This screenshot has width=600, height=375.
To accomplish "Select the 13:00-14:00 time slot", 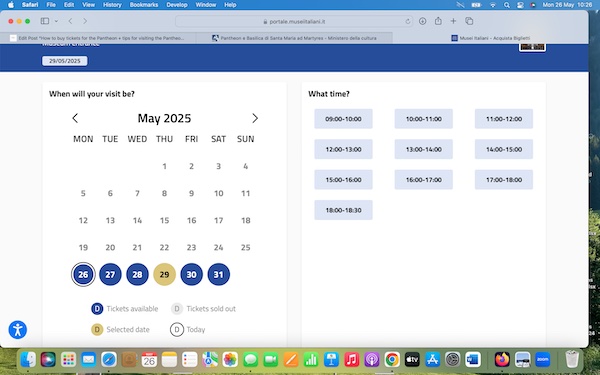I will point(424,149).
